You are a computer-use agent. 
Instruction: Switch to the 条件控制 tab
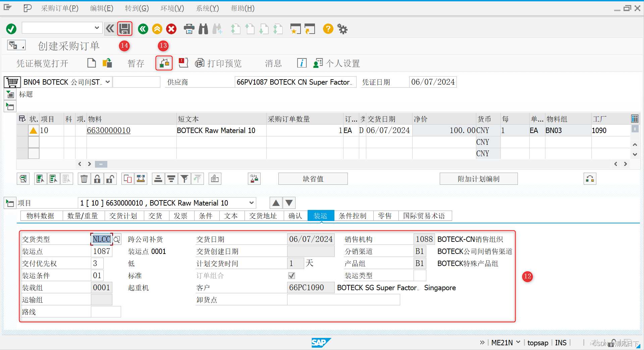point(353,216)
